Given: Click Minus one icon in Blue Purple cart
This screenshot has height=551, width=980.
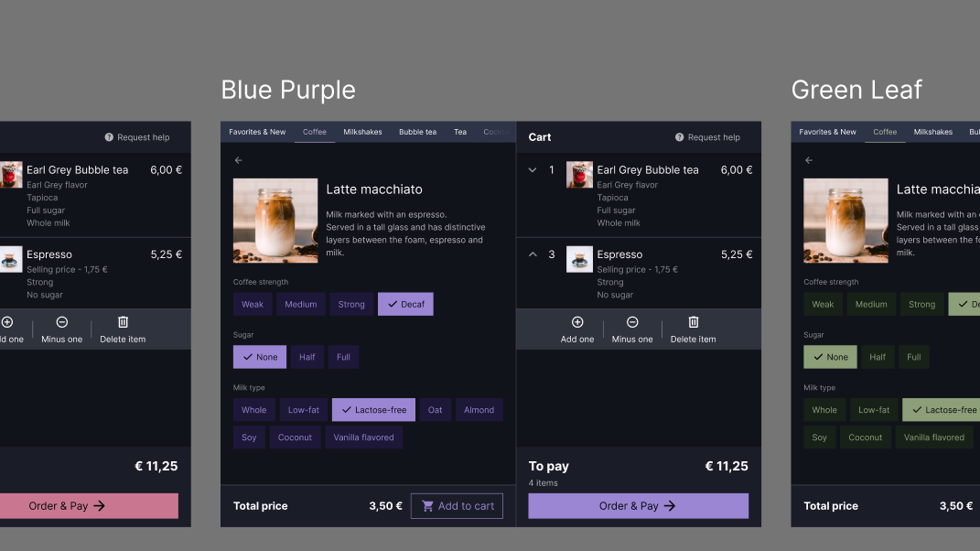Looking at the screenshot, I should [632, 322].
